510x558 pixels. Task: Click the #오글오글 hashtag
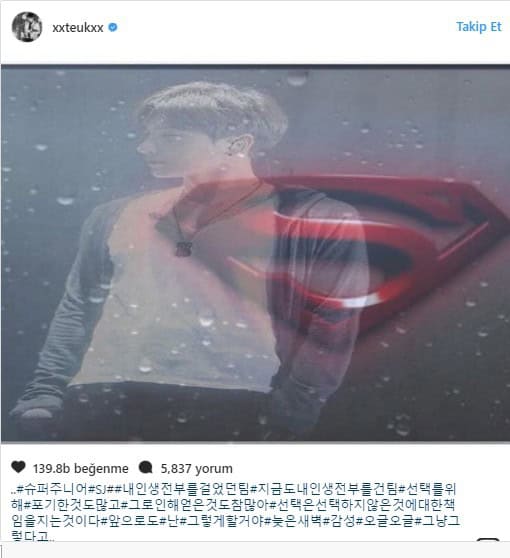pos(385,521)
